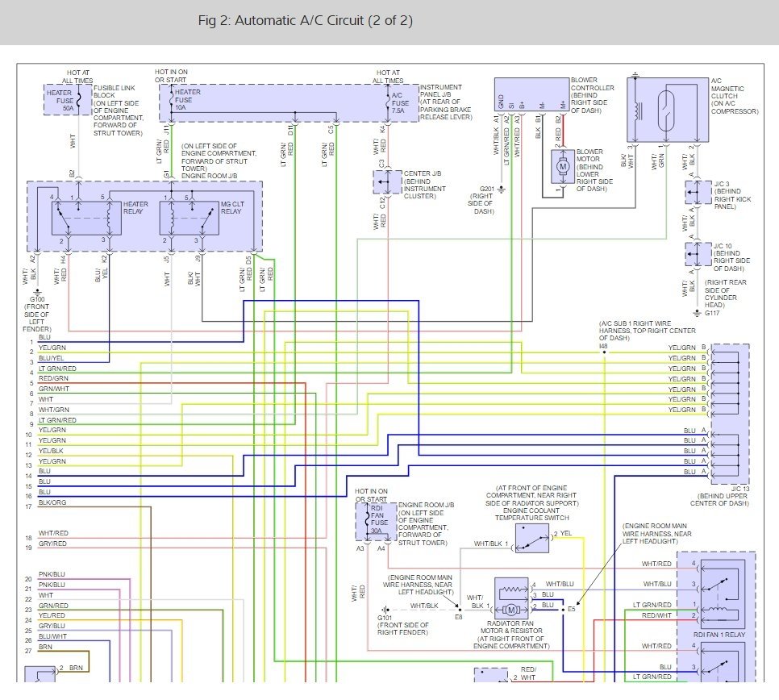This screenshot has width=779, height=700.
Task: Select the MG CLT RELAY symbol
Action: coord(190,218)
